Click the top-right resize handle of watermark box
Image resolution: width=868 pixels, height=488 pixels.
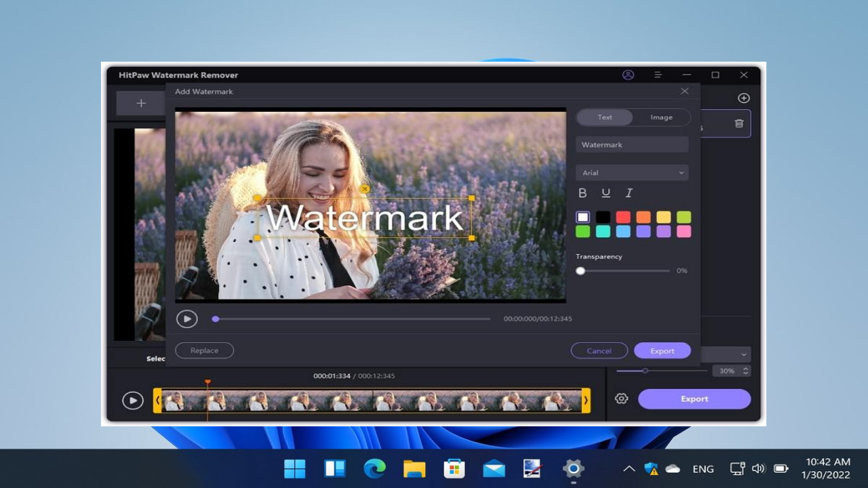click(471, 199)
